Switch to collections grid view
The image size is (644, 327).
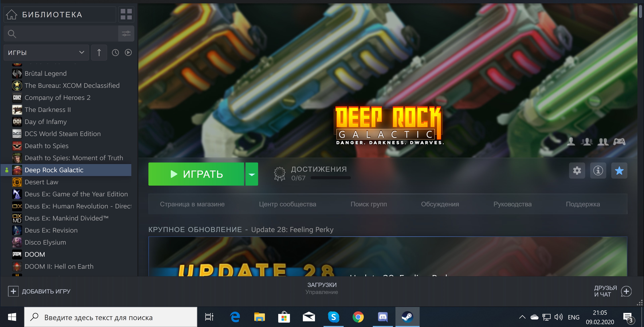[126, 14]
